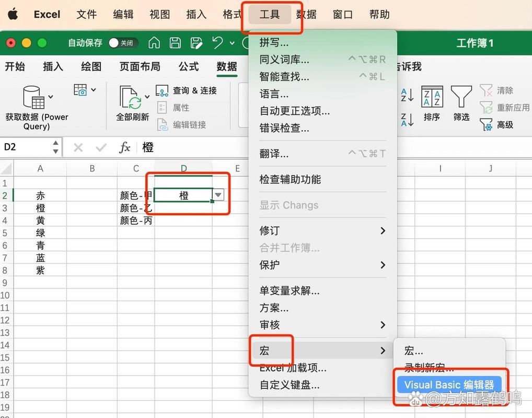Click the 宏 menu entry with submenu

pos(322,351)
